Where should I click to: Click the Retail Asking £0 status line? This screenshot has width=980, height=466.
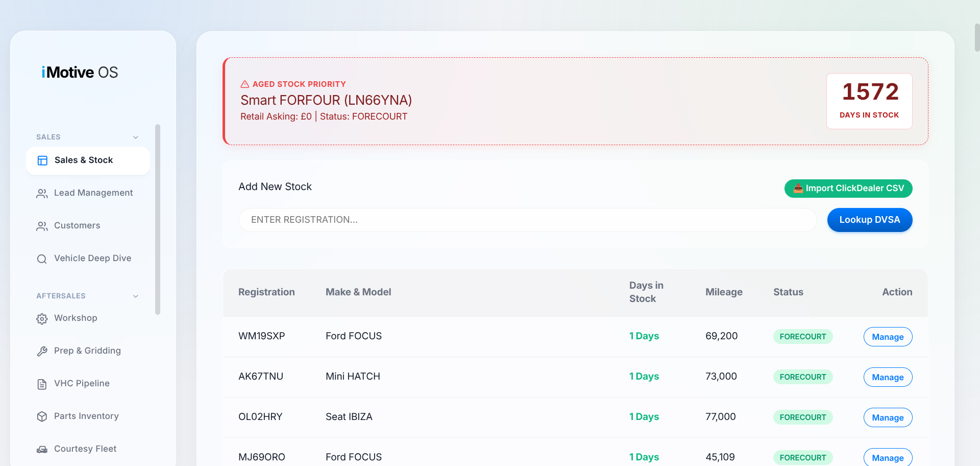point(324,116)
